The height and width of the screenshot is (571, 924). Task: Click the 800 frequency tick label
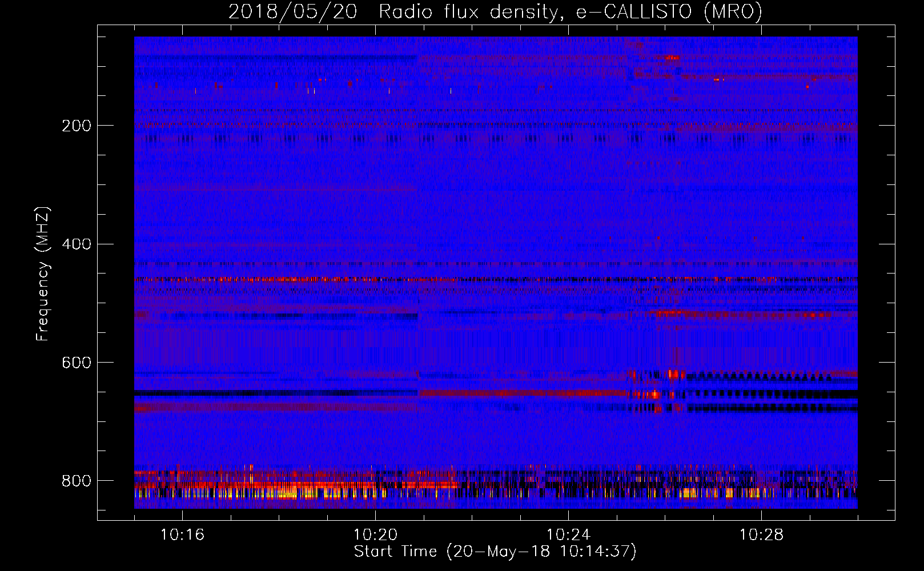pyautogui.click(x=76, y=481)
